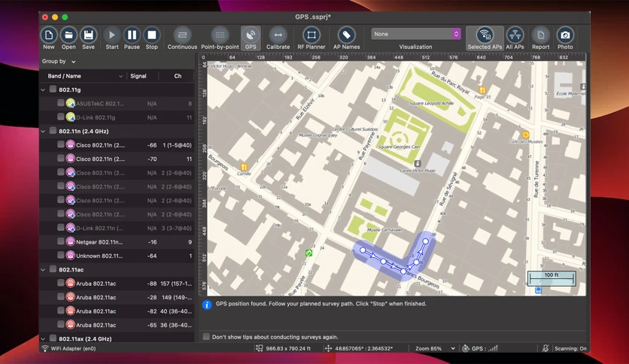Click the Café des Musées map marker
629x364 pixels.
[x=525, y=135]
